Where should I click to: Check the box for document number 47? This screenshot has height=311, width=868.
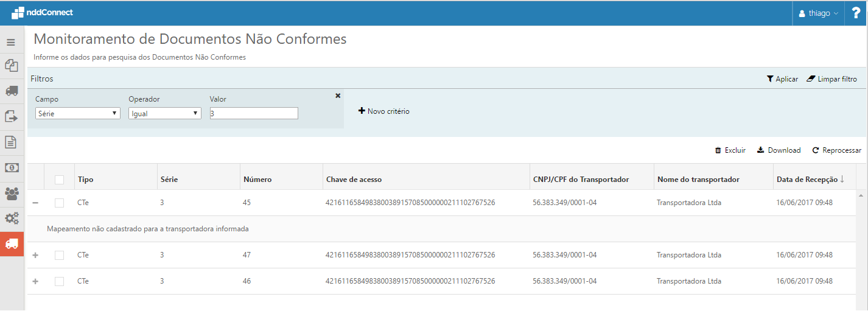(59, 255)
